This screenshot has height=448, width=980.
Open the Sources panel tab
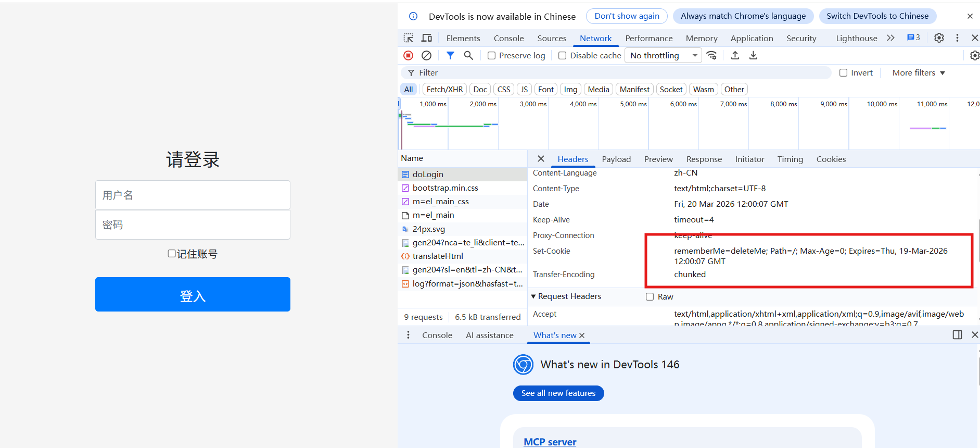[552, 38]
